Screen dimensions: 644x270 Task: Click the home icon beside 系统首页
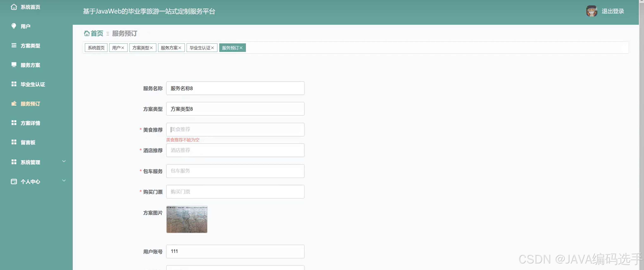14,7
